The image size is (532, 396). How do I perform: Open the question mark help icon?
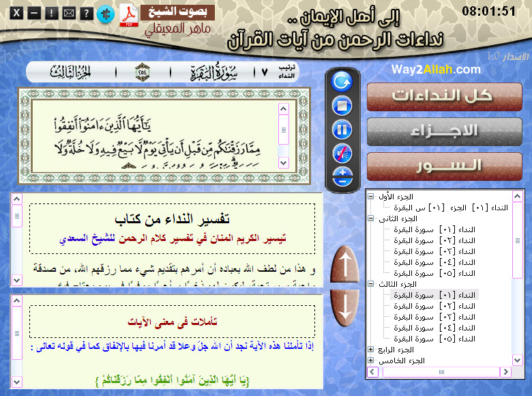(x=87, y=14)
